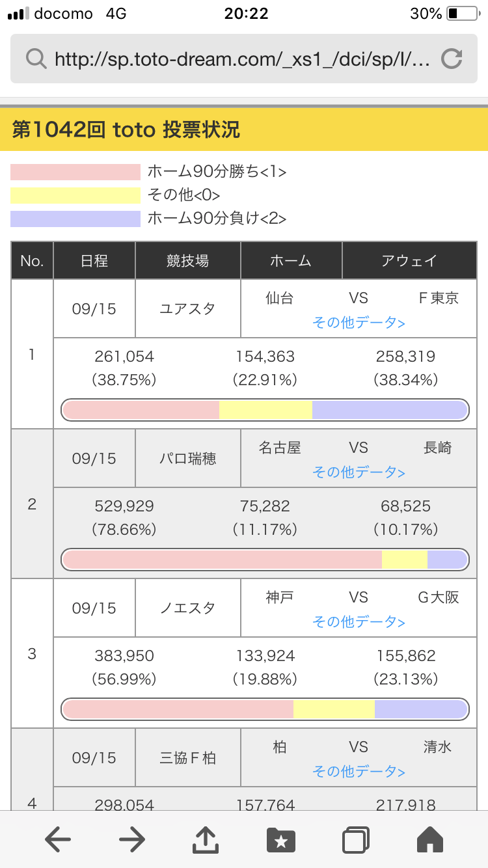Tap the browser forward arrow
488x868 pixels.
(132, 841)
